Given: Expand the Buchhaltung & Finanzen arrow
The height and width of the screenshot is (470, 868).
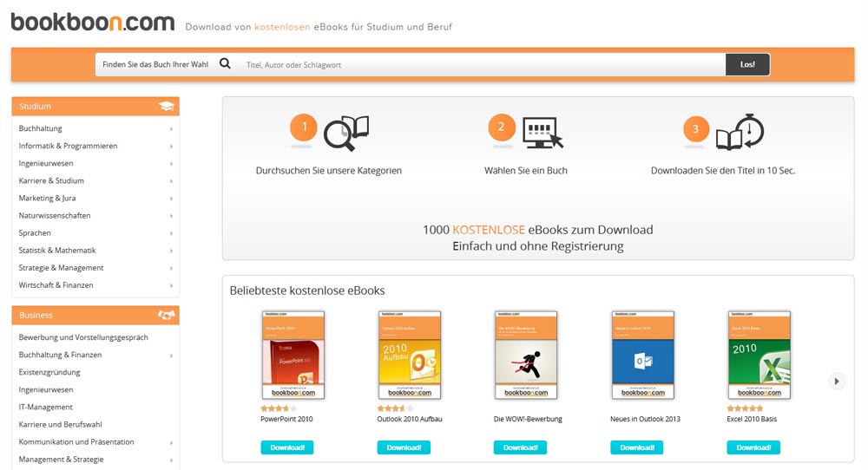Looking at the screenshot, I should coord(171,356).
